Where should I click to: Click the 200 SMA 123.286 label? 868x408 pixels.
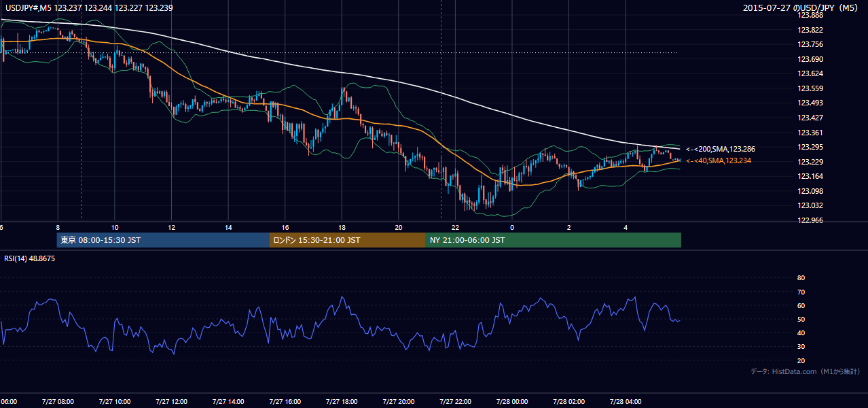721,149
